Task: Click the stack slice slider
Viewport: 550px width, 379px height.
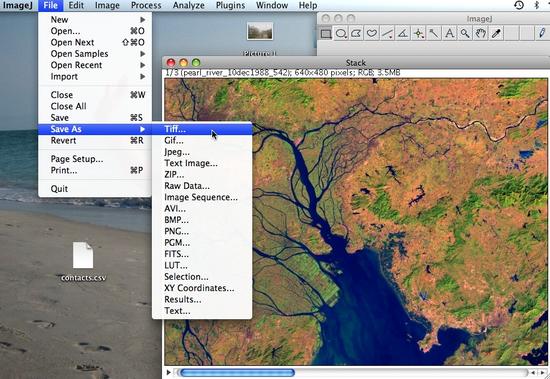Action: click(351, 372)
